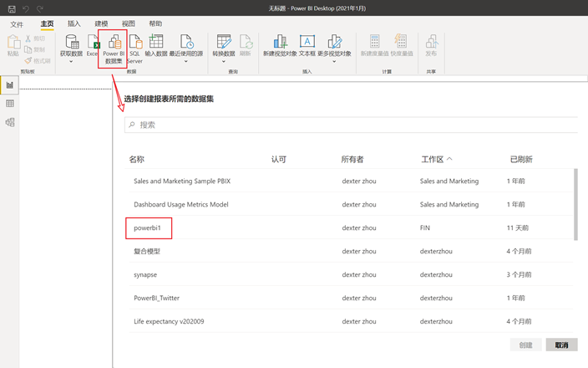588x368 pixels.
Task: Click the Paste (粘贴) icon
Action: tap(13, 42)
